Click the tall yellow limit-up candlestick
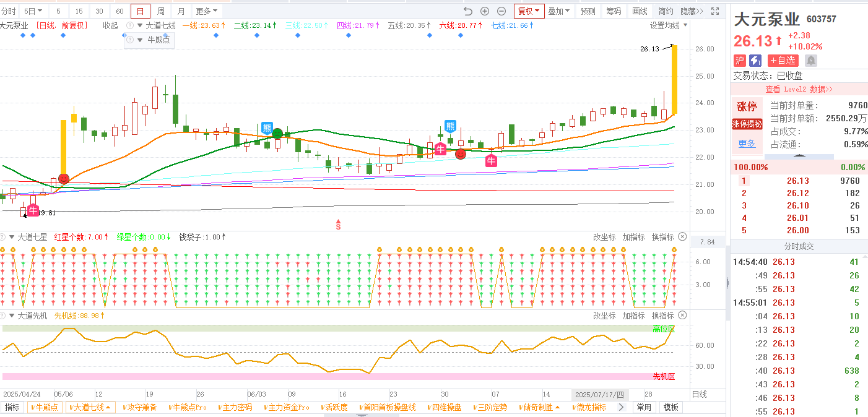868x417 pixels. 674,79
